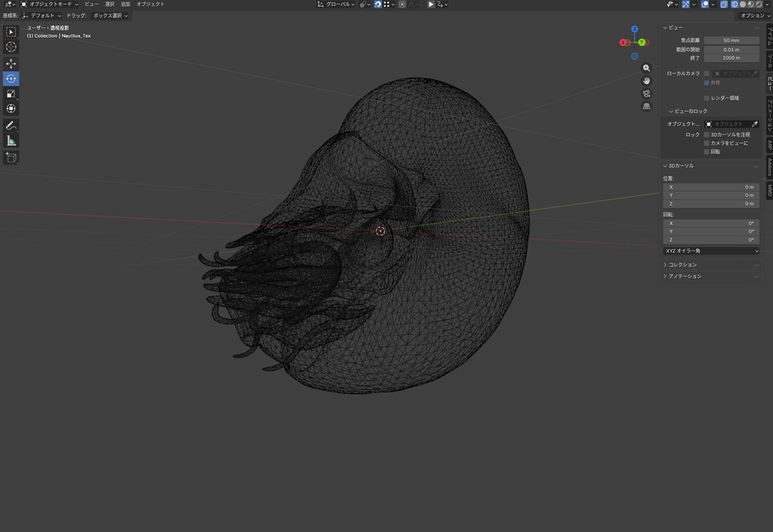The image size is (773, 532).
Task: Select the Measure tool
Action: (11, 141)
